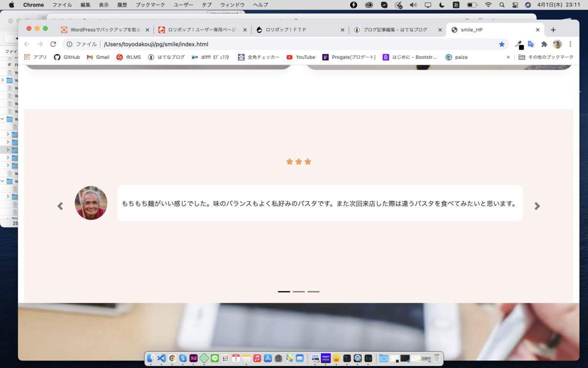
Task: Toggle the bookmark star for smile_HP page
Action: click(x=502, y=45)
